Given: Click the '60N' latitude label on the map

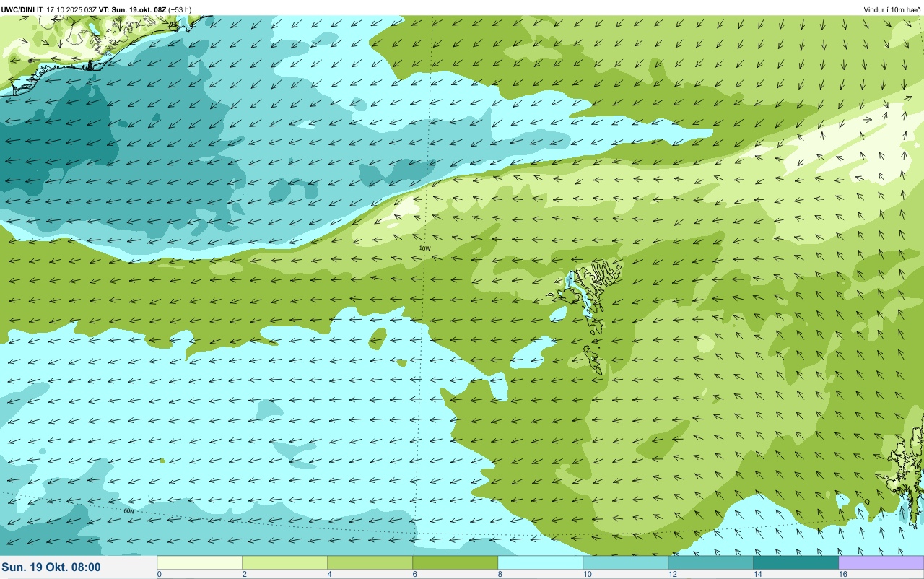Looking at the screenshot, I should [128, 510].
